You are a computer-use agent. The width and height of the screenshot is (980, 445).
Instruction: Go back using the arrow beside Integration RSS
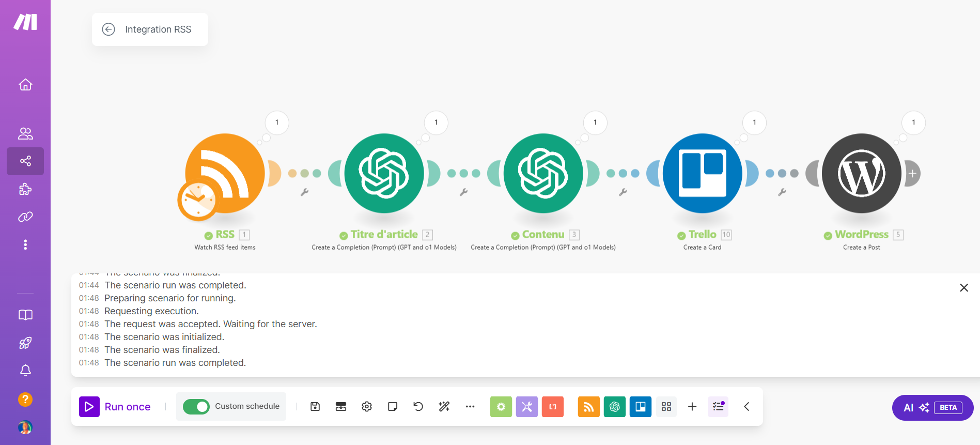pos(108,29)
